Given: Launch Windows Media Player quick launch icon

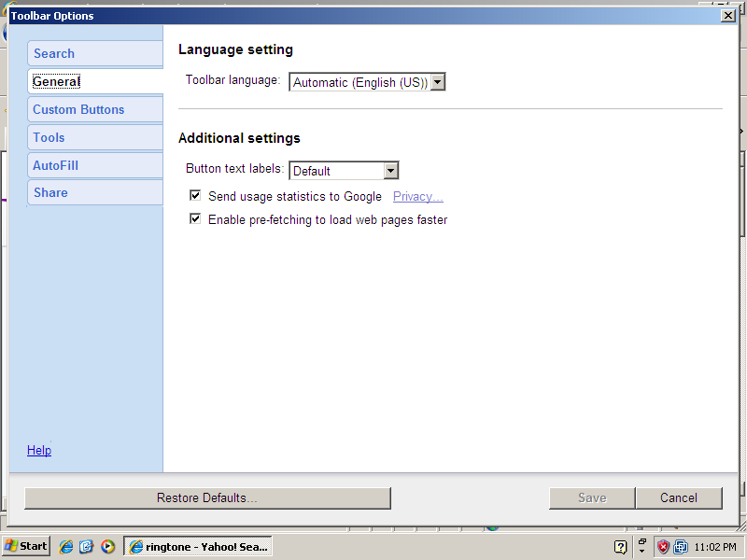Looking at the screenshot, I should [107, 547].
